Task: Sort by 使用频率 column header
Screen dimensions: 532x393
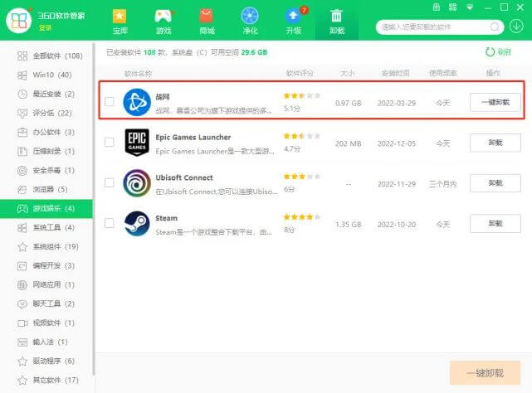Action: (442, 73)
